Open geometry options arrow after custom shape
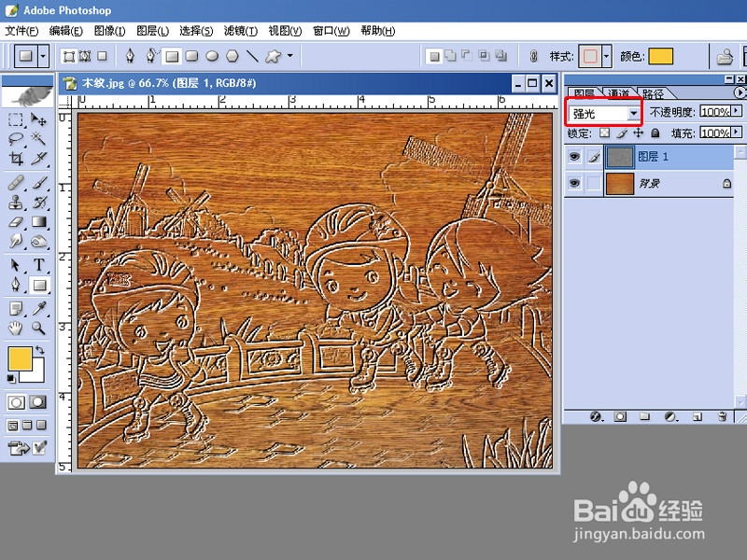Image resolution: width=747 pixels, height=560 pixels. coord(290,56)
